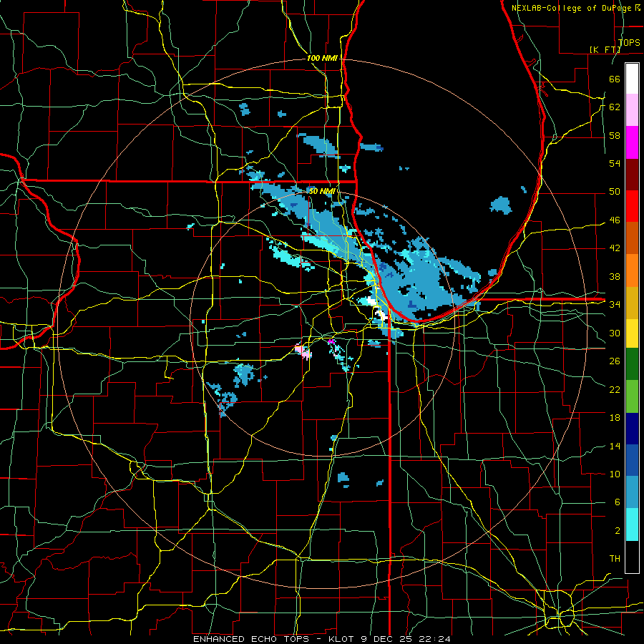Click the 100 NMI range ring label
This screenshot has width=644, height=644.
click(x=322, y=59)
